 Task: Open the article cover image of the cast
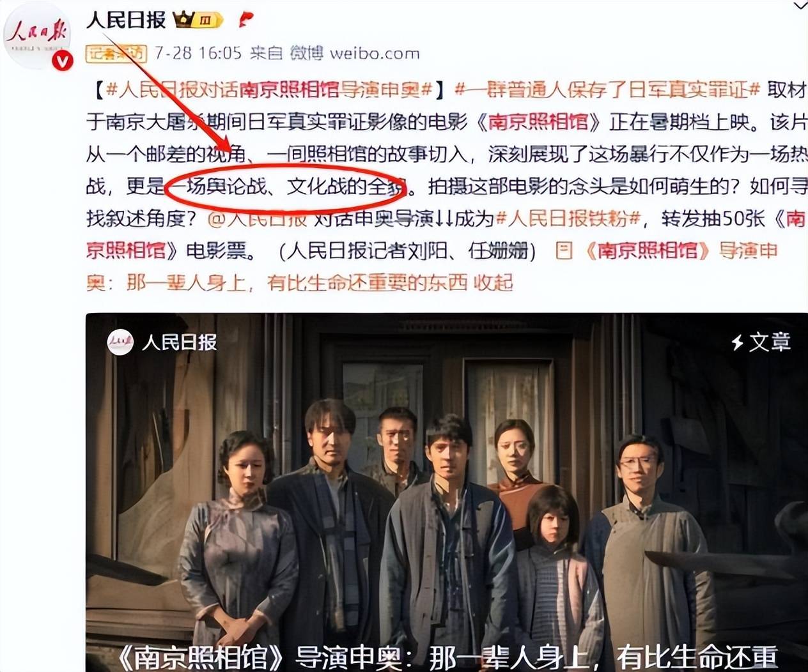pyautogui.click(x=447, y=492)
